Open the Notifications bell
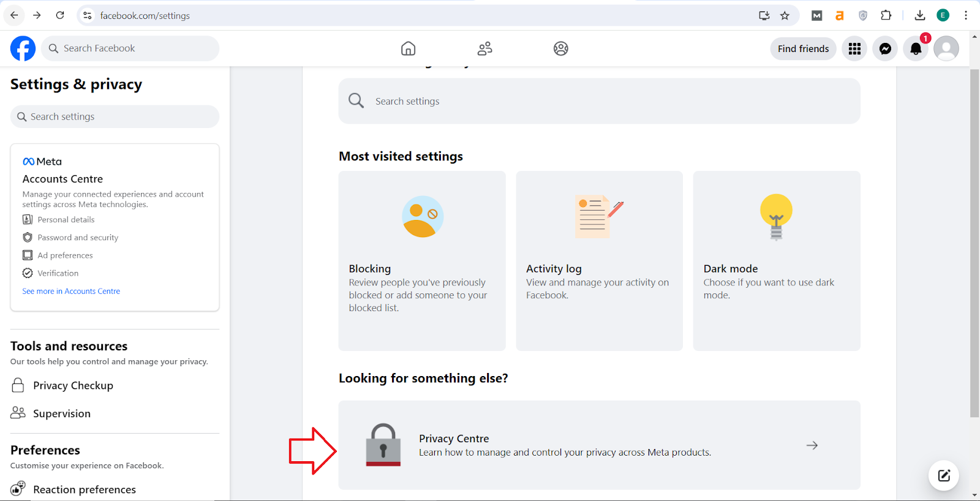 point(916,48)
